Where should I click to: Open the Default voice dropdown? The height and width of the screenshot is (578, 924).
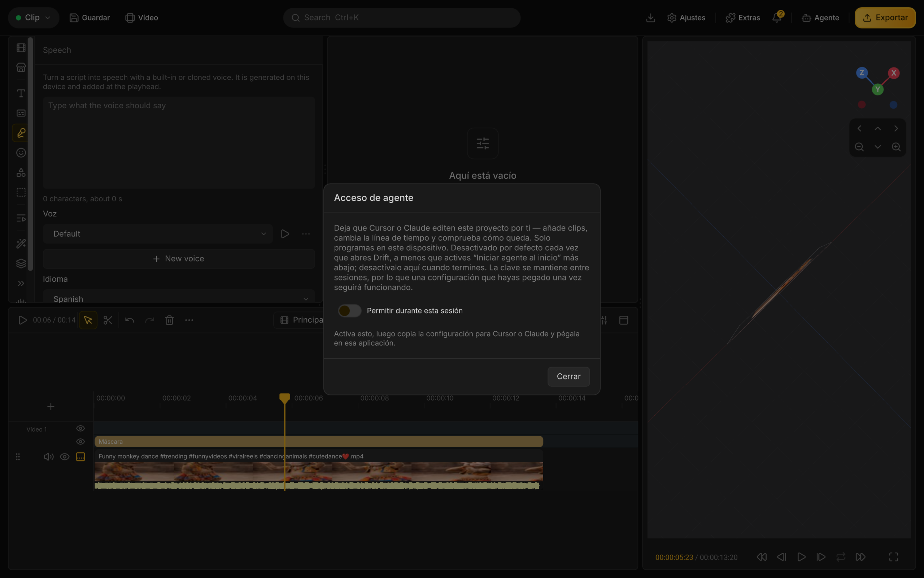[x=158, y=233]
